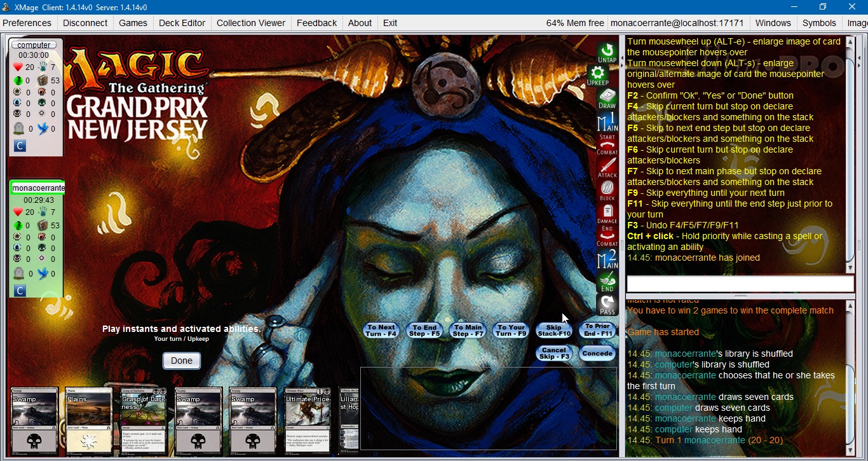Open computer's library count icon
Viewport: 868px width, 461px height.
point(43,80)
